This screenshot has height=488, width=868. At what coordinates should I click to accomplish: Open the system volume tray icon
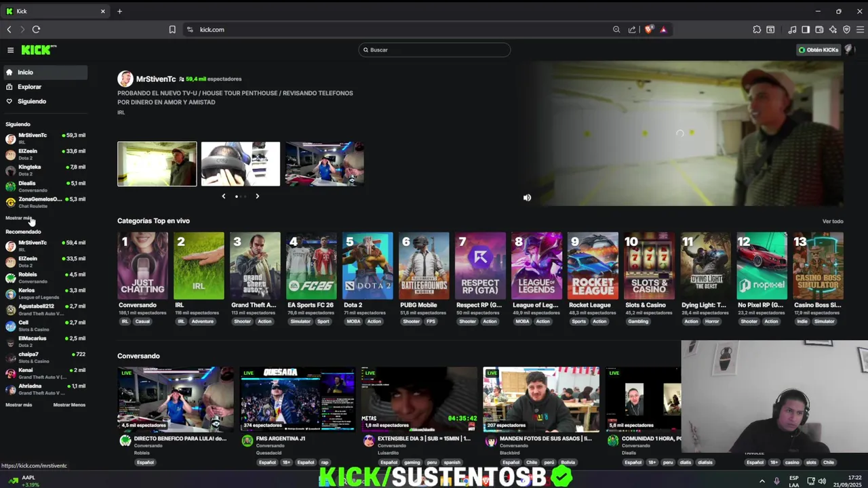coord(822,481)
